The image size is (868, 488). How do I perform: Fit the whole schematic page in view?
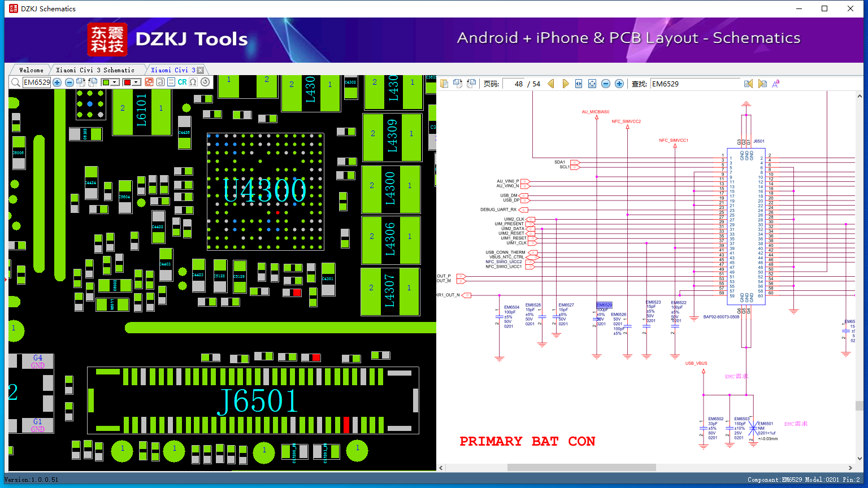pyautogui.click(x=592, y=84)
